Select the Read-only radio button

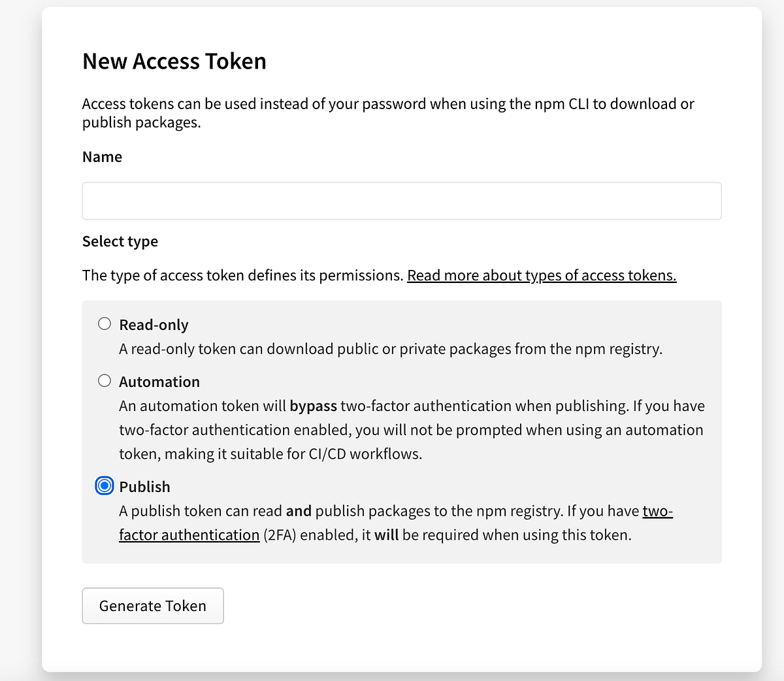click(104, 323)
